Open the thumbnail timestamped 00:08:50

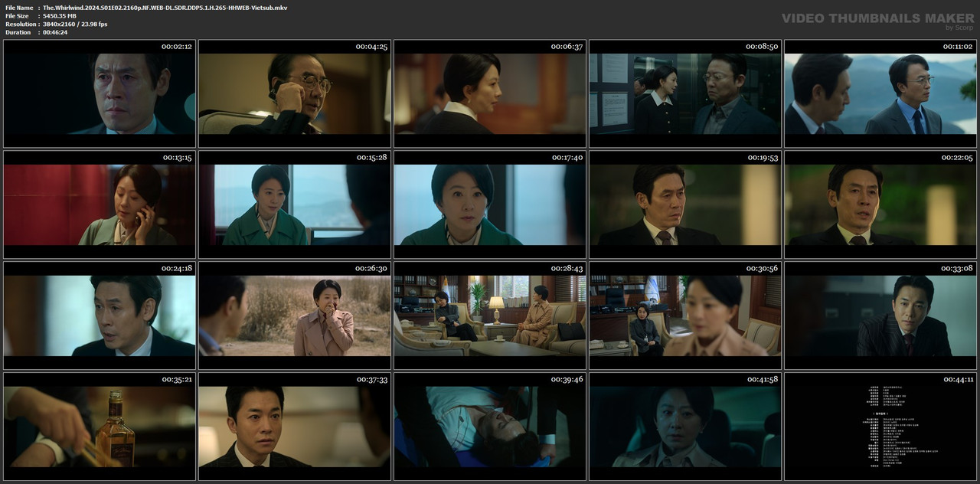coord(685,93)
